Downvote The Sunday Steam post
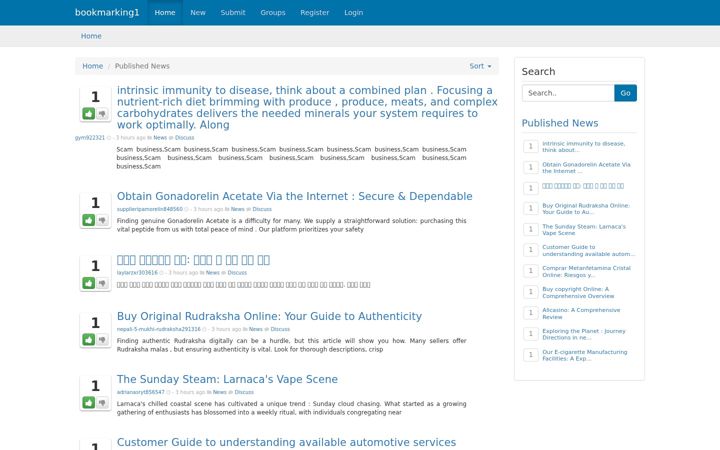720x450 pixels. [x=102, y=403]
